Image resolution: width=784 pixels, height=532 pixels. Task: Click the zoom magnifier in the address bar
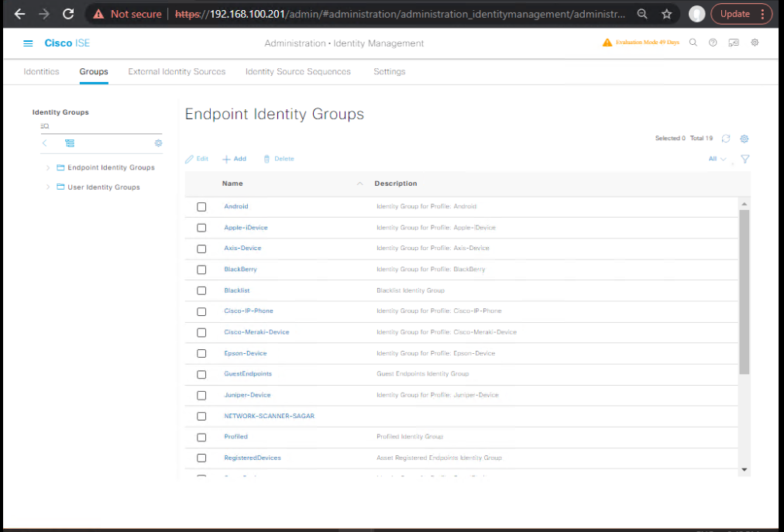click(x=642, y=14)
